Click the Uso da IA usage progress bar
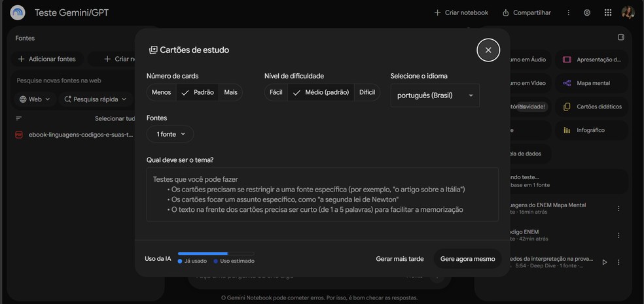 (x=216, y=254)
